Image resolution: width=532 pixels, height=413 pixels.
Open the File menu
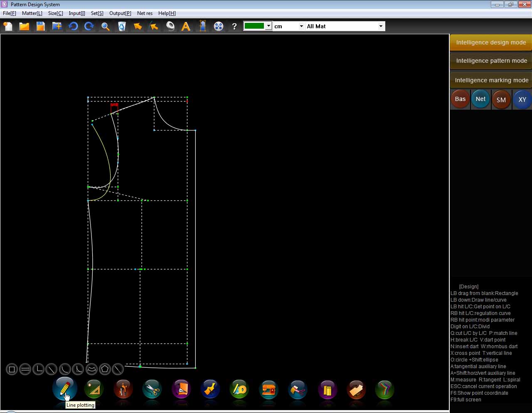(x=9, y=13)
